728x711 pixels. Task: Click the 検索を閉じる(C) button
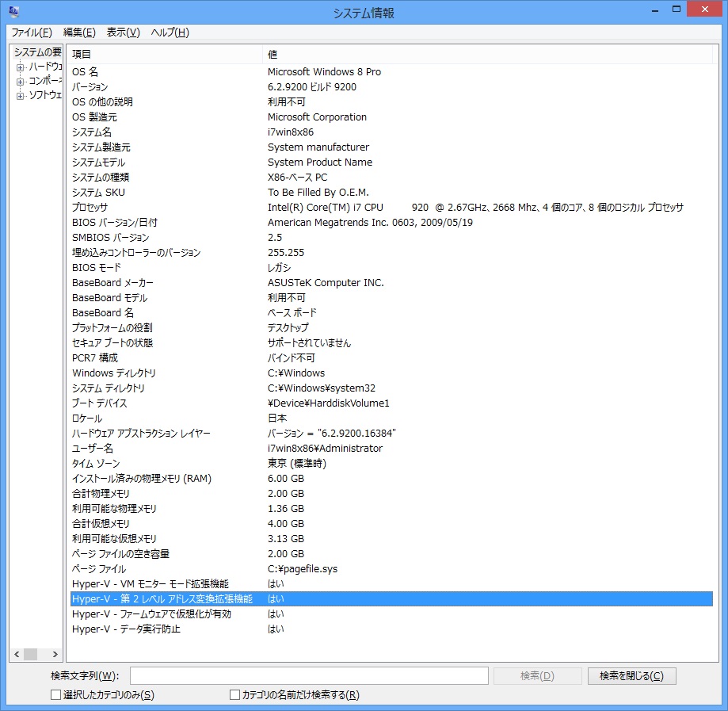[631, 675]
